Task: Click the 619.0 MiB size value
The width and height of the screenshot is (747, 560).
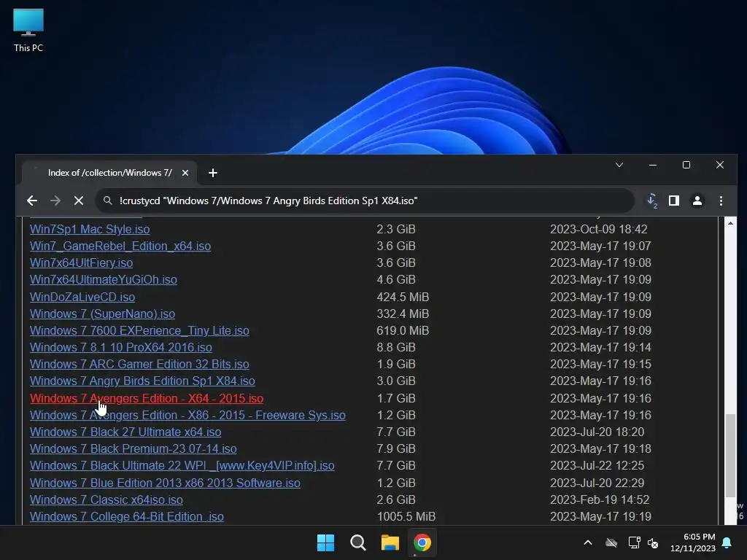Action: click(403, 330)
